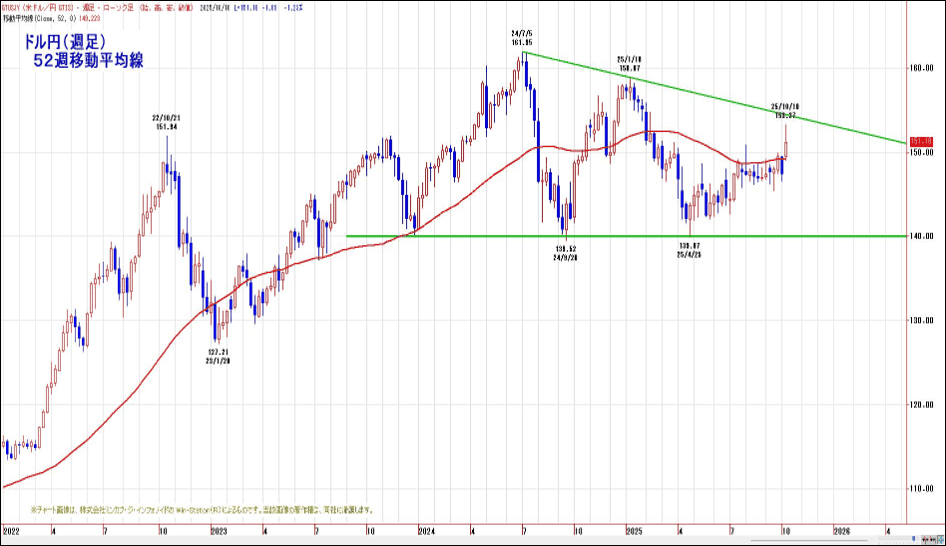Click the 110.00 price axis label

tap(920, 489)
